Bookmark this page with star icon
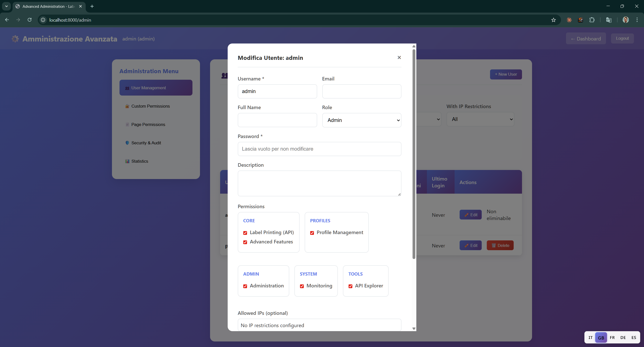The height and width of the screenshot is (347, 644). point(553,20)
